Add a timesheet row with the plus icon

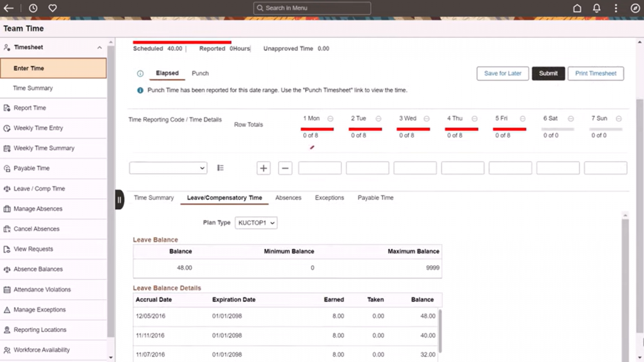coord(264,168)
